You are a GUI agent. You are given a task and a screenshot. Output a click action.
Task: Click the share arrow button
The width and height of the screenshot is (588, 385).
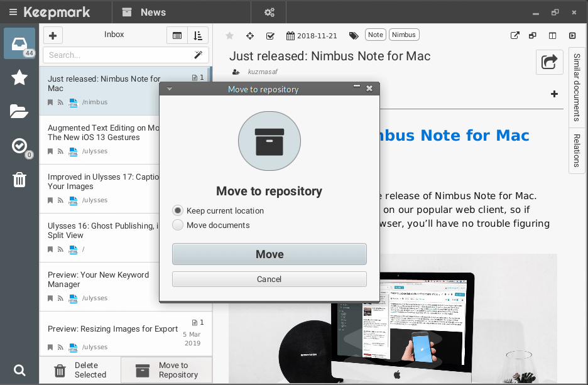coord(549,62)
